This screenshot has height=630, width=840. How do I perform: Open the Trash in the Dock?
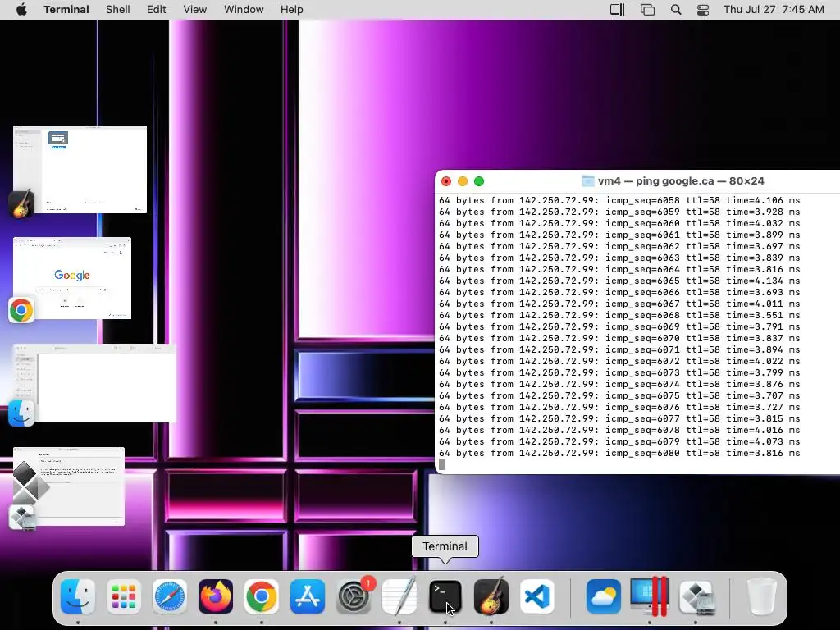pos(761,596)
